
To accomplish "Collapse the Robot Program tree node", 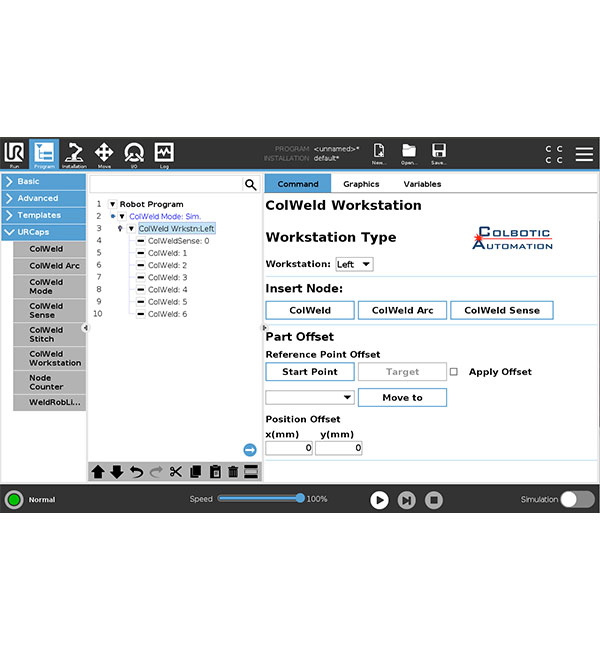I will pos(112,204).
